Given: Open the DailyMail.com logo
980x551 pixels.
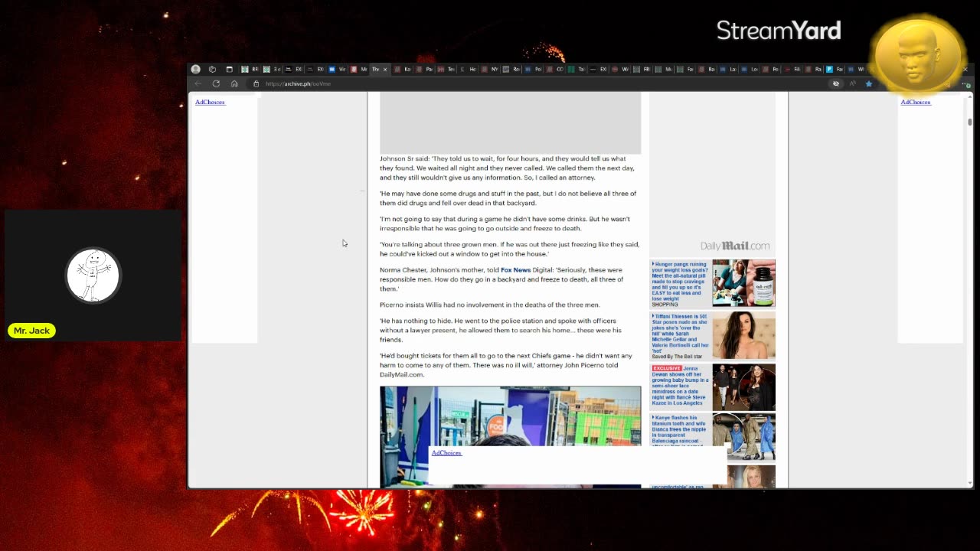Looking at the screenshot, I should click(x=735, y=246).
